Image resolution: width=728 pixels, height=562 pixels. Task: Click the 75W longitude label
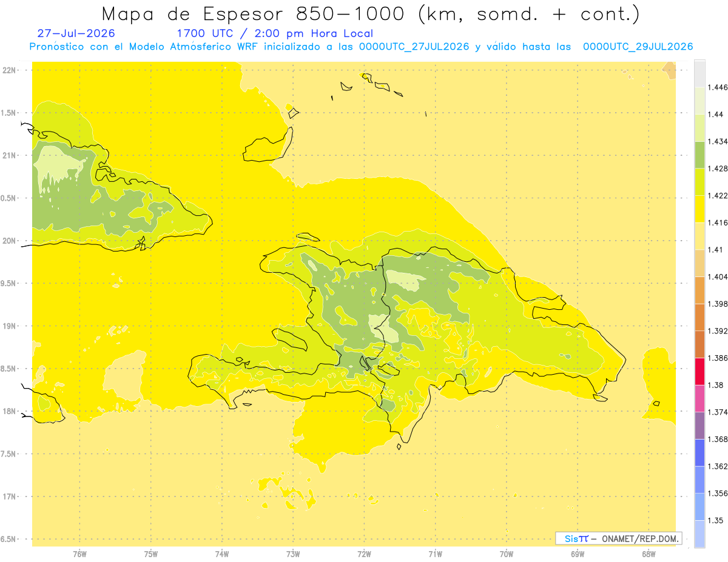(x=151, y=554)
